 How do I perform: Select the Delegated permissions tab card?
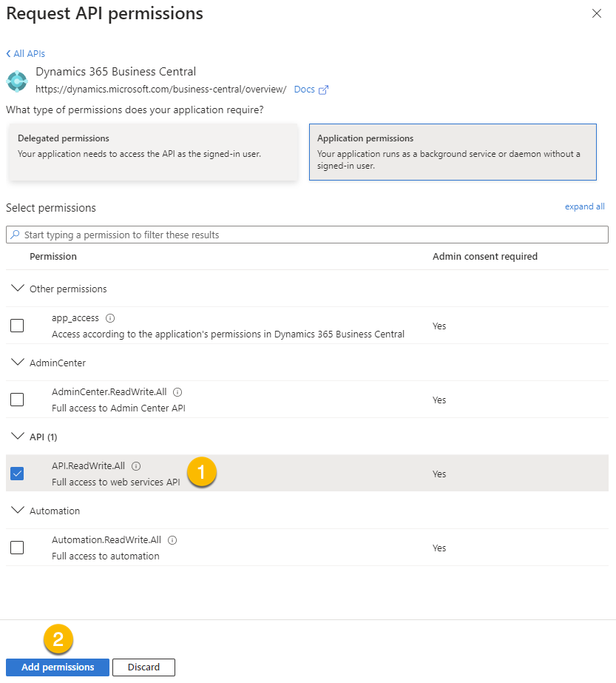coord(152,152)
